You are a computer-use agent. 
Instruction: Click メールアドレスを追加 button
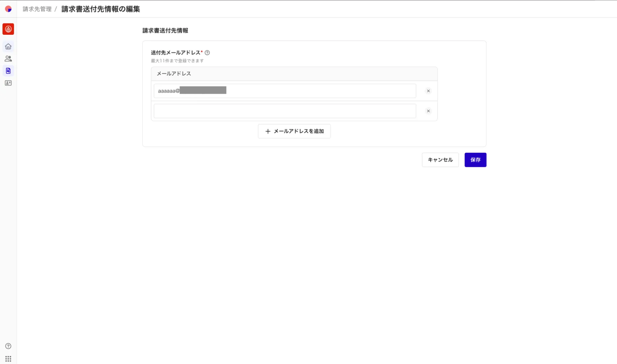point(294,131)
